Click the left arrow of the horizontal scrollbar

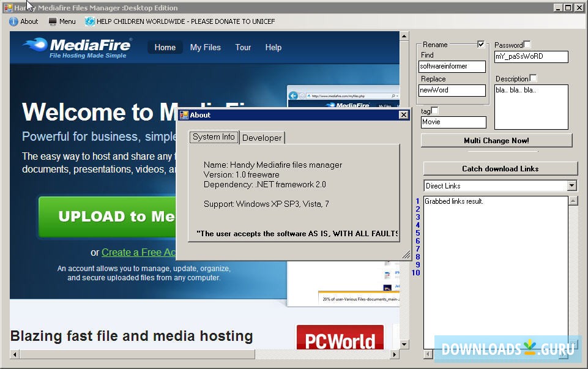point(14,354)
